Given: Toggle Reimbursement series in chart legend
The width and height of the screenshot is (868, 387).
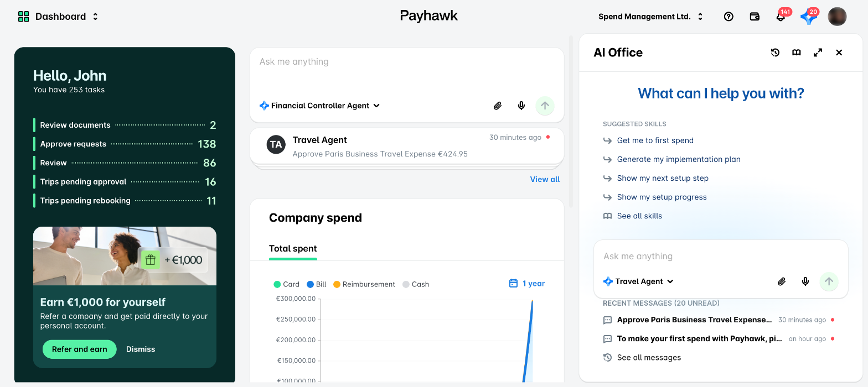Looking at the screenshot, I should point(364,284).
